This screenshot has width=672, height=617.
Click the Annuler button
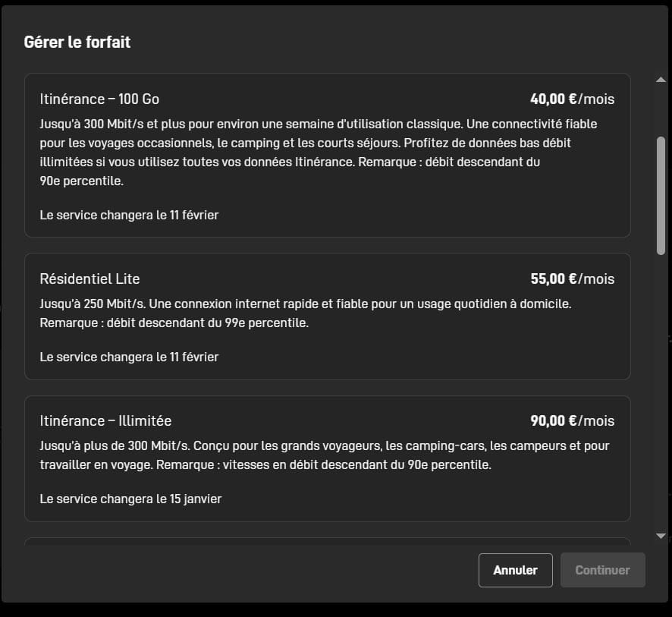[515, 570]
